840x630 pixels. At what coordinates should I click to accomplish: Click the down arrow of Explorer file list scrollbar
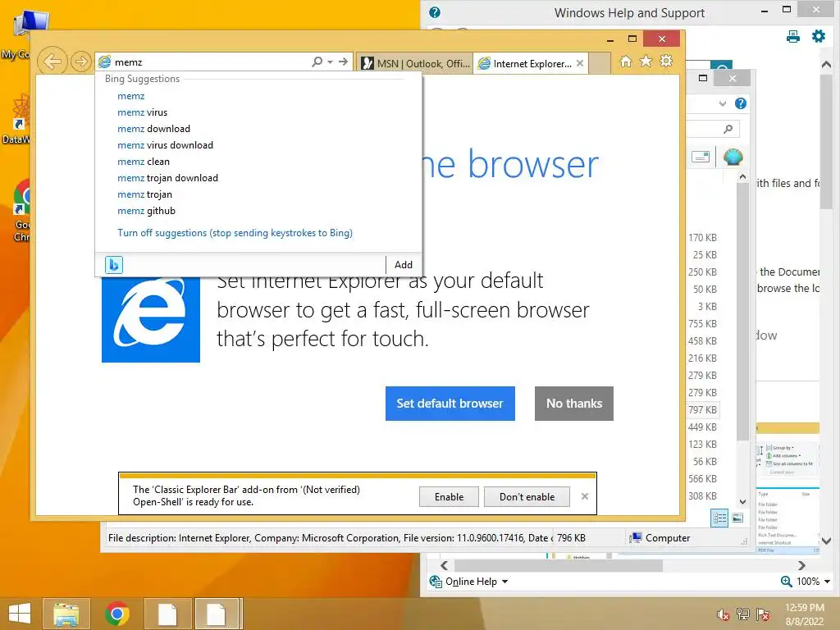(742, 502)
